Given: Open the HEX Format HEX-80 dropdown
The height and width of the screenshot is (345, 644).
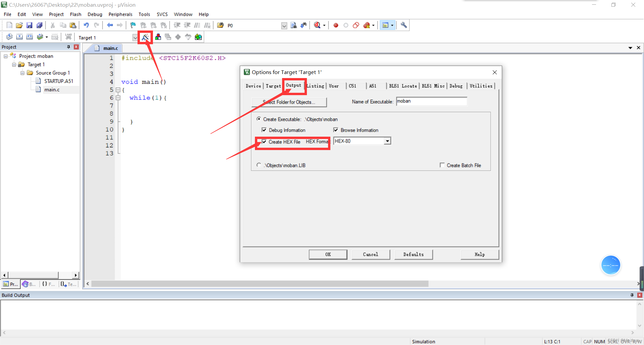Looking at the screenshot, I should [387, 141].
